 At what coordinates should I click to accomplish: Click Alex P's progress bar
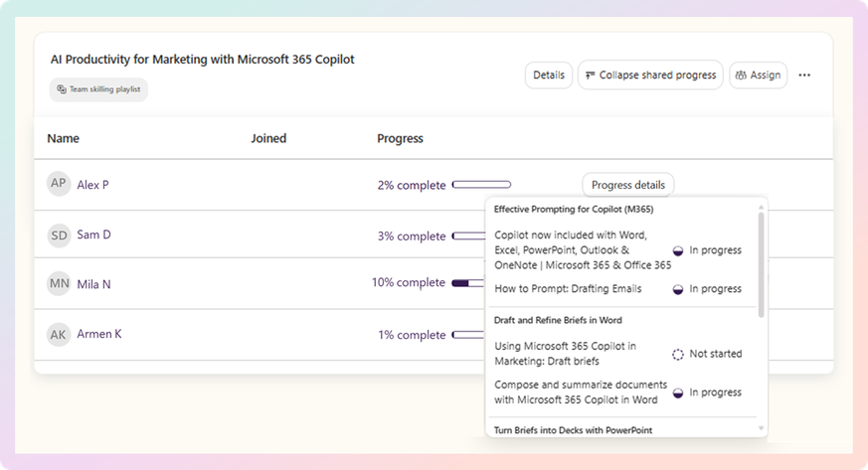click(x=481, y=185)
